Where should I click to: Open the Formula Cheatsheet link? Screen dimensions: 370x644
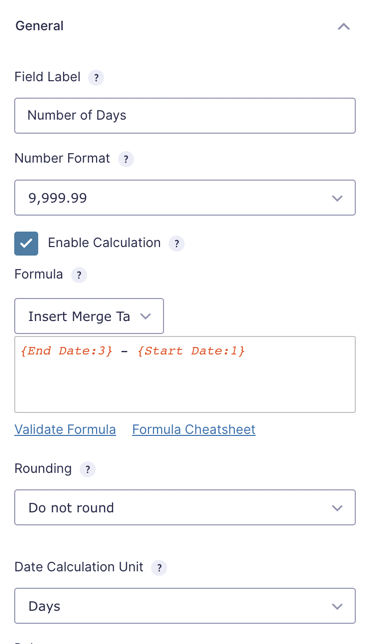(x=194, y=430)
